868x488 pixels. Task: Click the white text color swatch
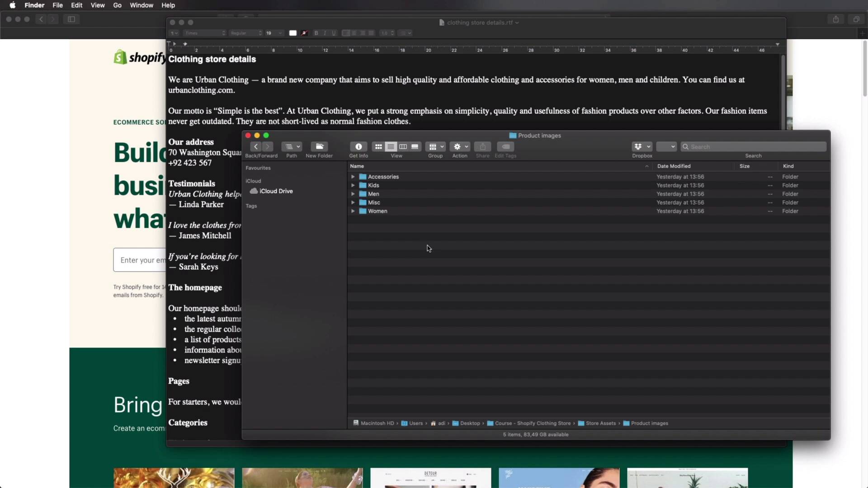click(x=293, y=33)
